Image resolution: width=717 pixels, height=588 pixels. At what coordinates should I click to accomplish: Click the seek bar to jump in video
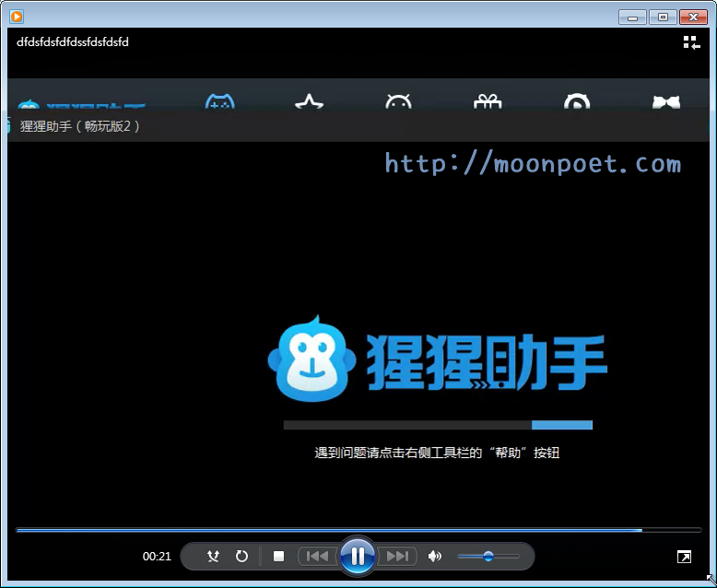[358, 530]
